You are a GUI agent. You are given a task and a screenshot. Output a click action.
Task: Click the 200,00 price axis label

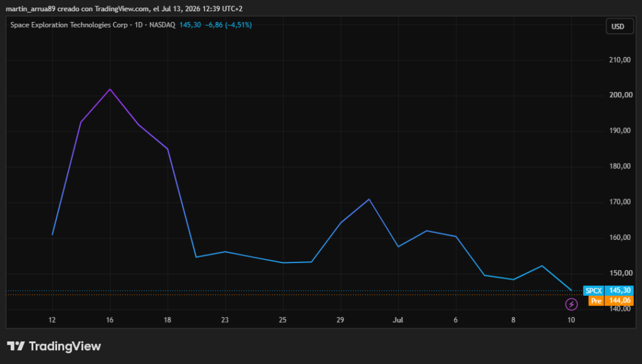coord(621,95)
